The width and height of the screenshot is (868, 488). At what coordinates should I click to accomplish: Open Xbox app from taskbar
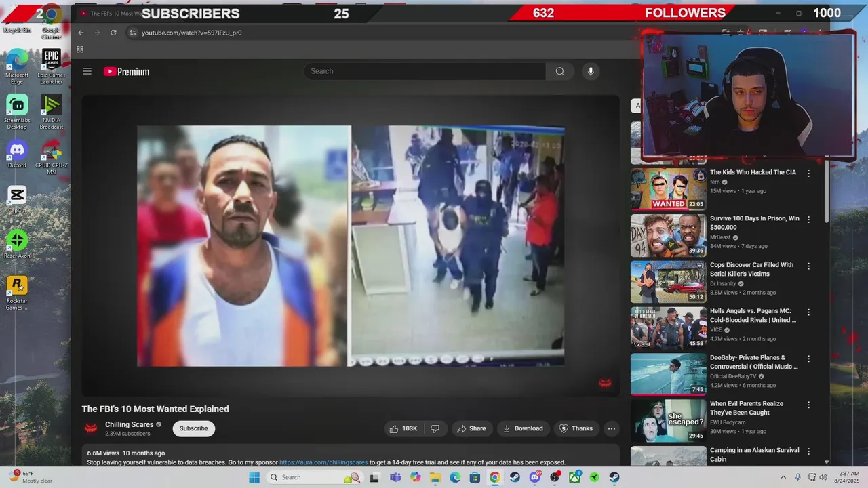click(x=574, y=477)
